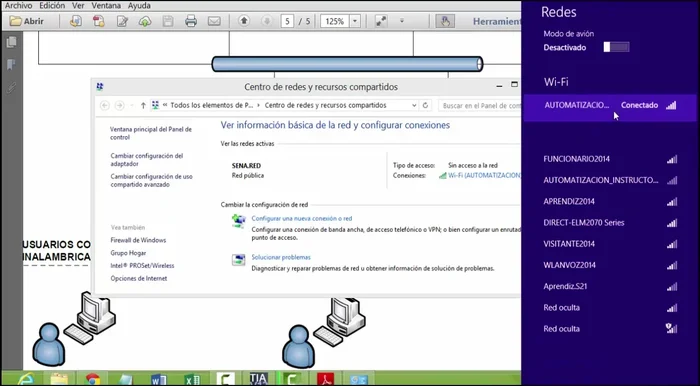Viewport: 700px width, 386px height.
Task: Click the forward arrow in network center
Action: pyautogui.click(x=119, y=105)
